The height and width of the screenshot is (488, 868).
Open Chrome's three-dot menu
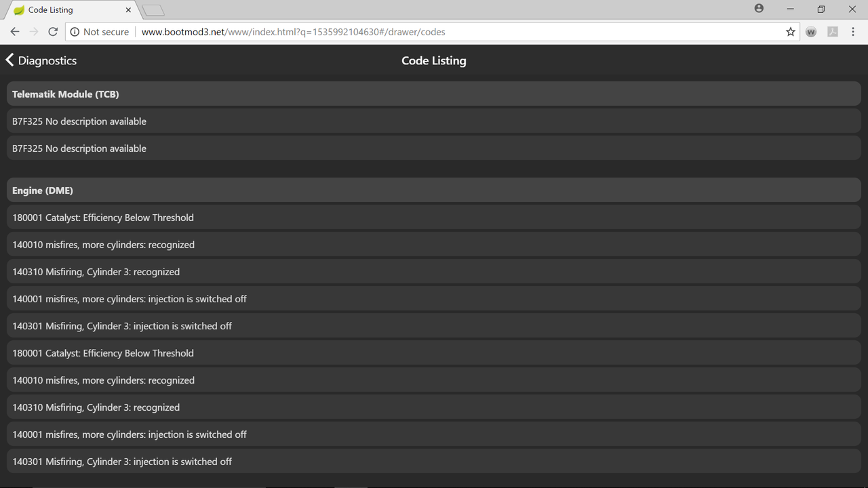[853, 32]
